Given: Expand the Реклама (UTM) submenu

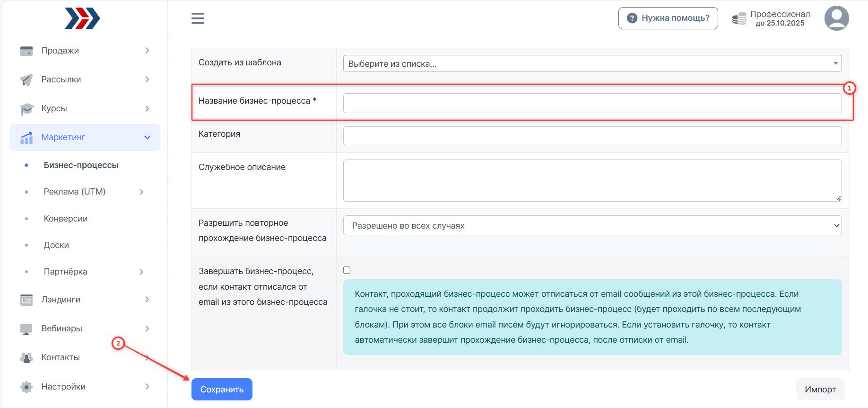Looking at the screenshot, I should tap(141, 192).
